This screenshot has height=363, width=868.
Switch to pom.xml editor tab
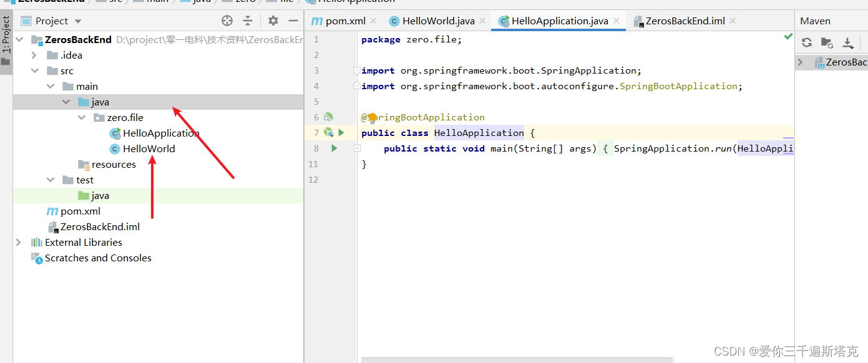pyautogui.click(x=345, y=21)
